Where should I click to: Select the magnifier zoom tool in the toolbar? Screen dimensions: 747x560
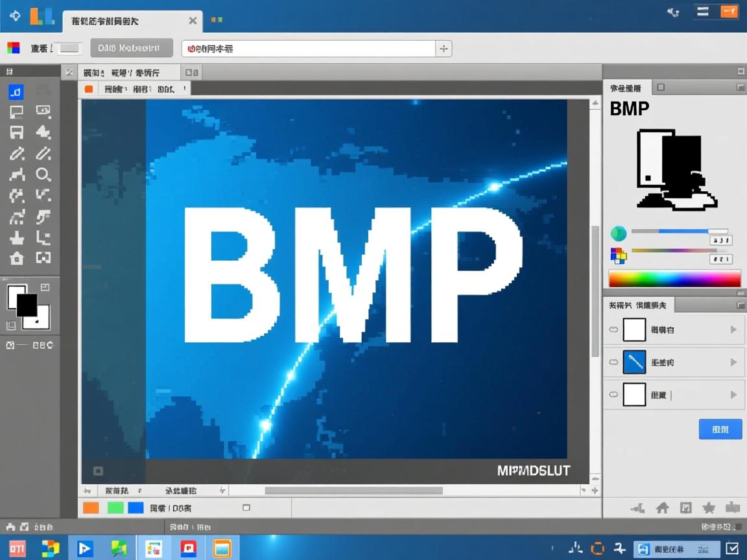(x=43, y=175)
